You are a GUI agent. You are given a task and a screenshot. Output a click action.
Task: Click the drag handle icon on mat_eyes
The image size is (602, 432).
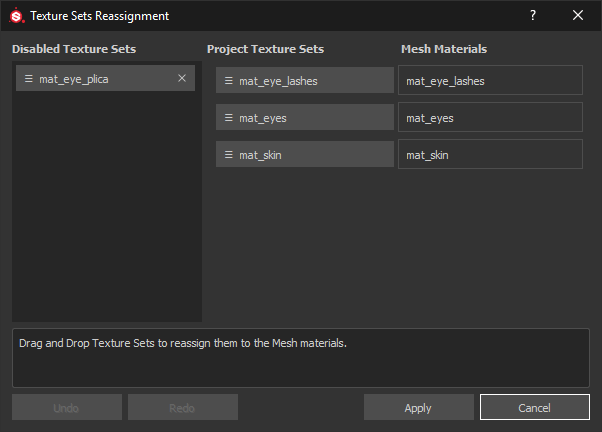[x=229, y=118]
